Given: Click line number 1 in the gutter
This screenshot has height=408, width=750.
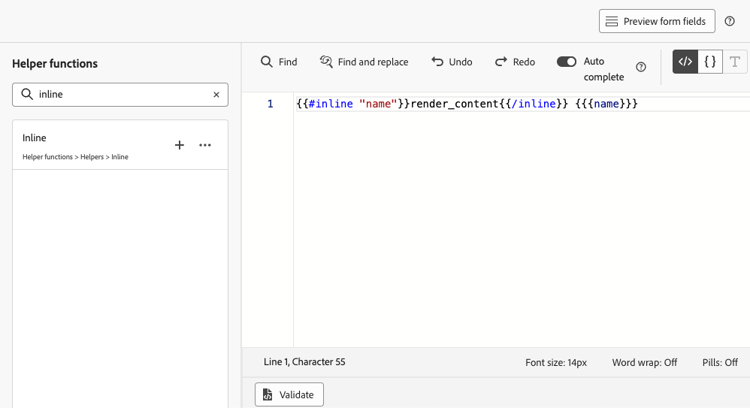Looking at the screenshot, I should click(270, 104).
